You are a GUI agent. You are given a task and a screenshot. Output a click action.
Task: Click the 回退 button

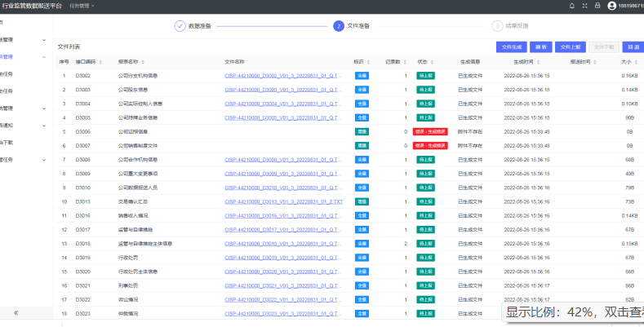(x=633, y=47)
